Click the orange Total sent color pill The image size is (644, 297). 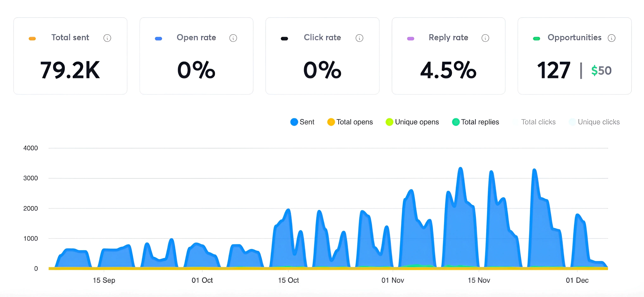coord(32,38)
